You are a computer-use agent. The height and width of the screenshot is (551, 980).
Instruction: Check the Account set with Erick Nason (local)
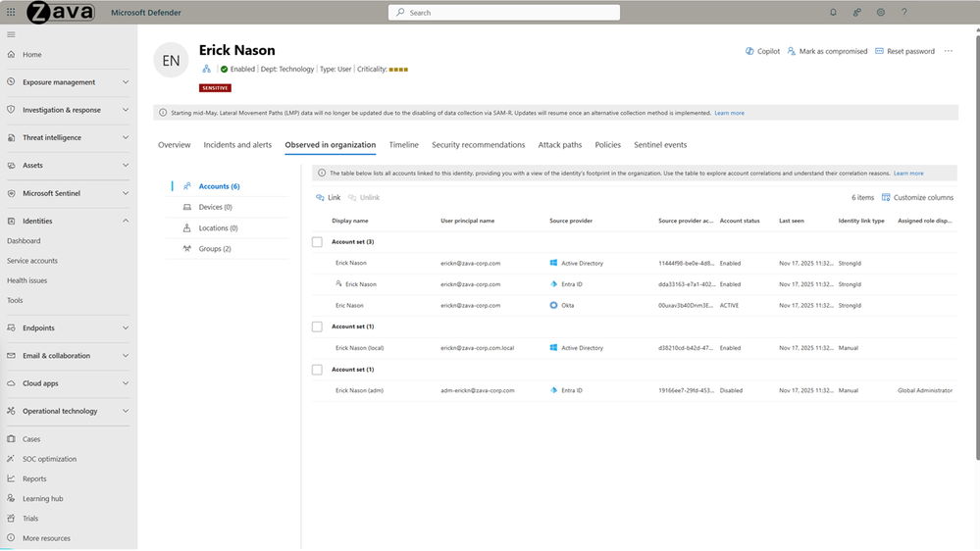click(318, 326)
